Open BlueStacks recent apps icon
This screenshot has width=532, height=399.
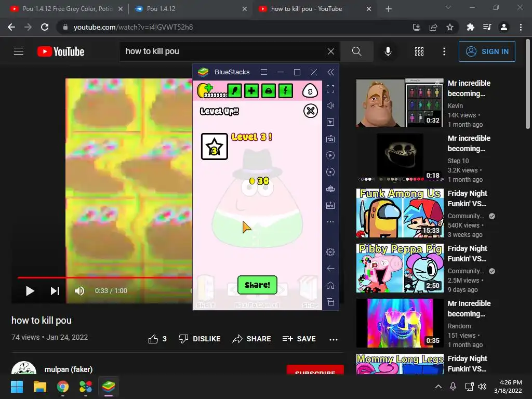330,302
